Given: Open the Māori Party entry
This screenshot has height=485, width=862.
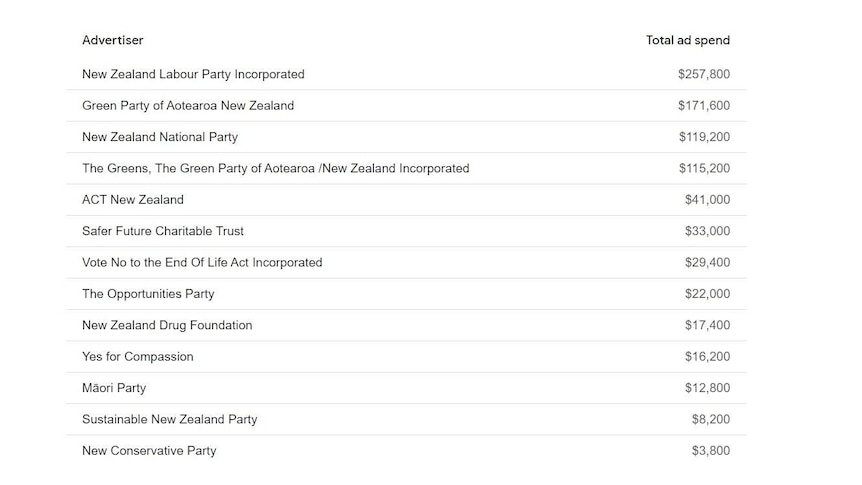Looking at the screenshot, I should 406,388.
